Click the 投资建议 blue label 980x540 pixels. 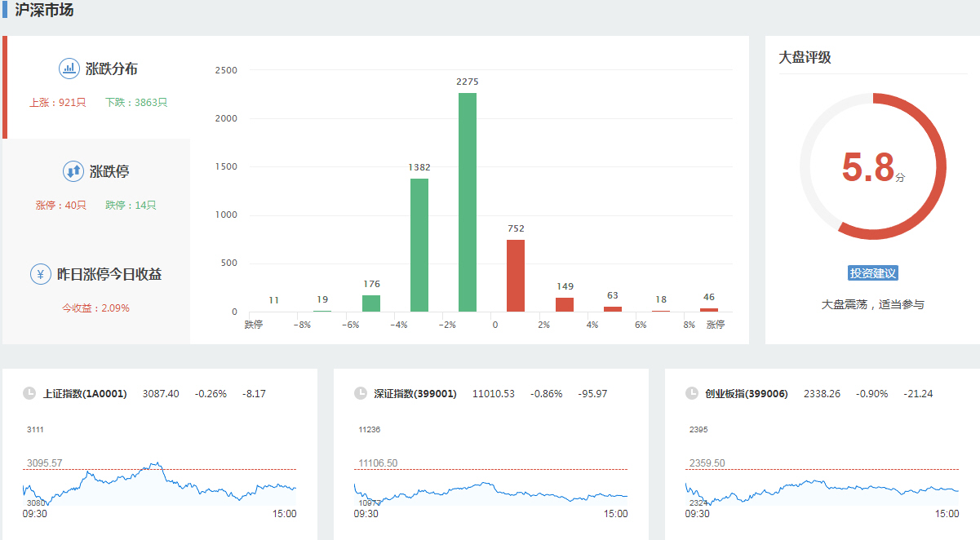pyautogui.click(x=873, y=273)
